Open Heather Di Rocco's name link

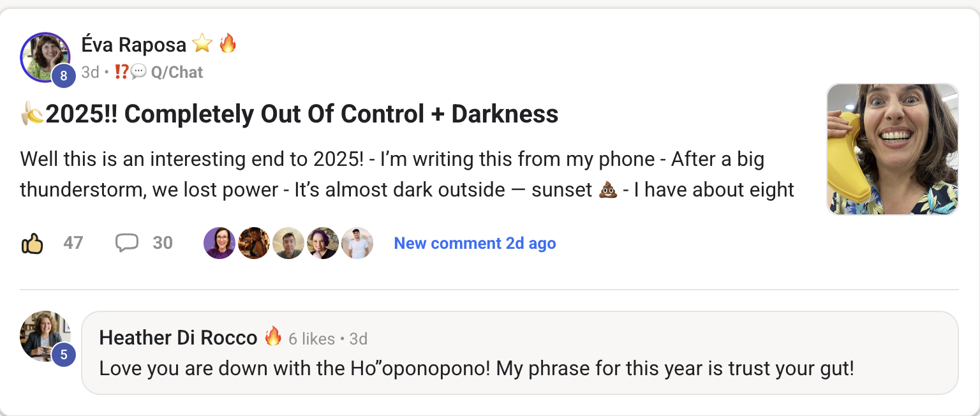[178, 338]
